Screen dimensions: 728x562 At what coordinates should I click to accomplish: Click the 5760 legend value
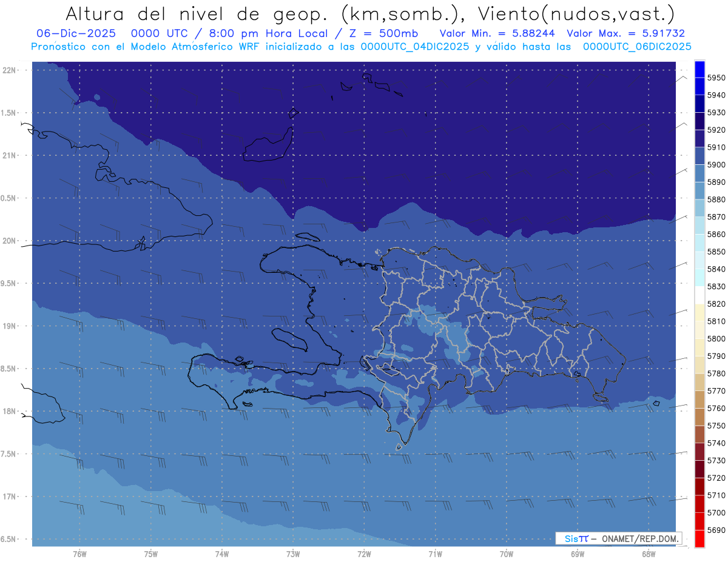coord(716,408)
